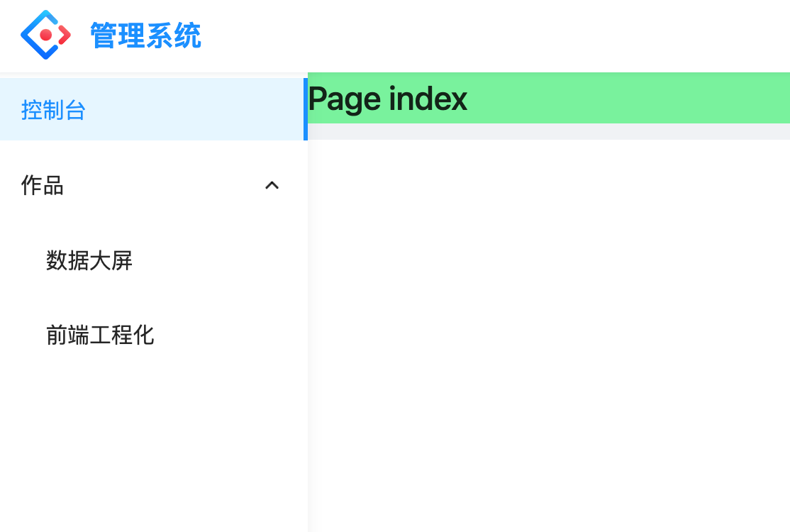Click the blue active indicator bar beside 控制台
This screenshot has height=532, width=790.
[x=306, y=109]
